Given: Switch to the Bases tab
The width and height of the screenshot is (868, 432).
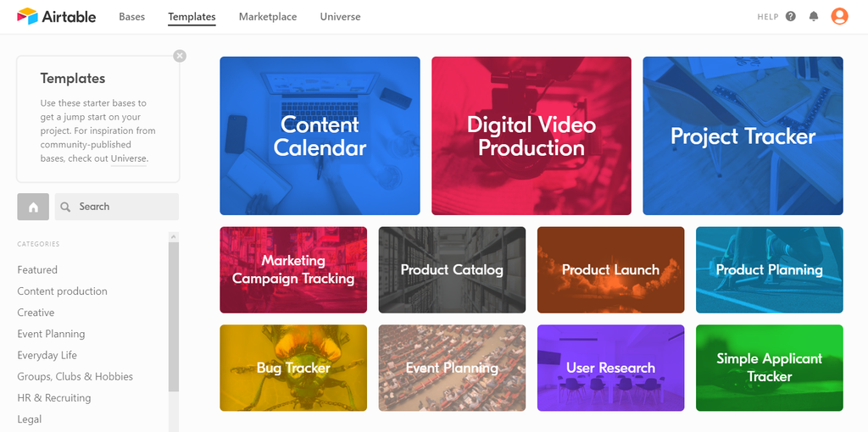Looking at the screenshot, I should [132, 17].
